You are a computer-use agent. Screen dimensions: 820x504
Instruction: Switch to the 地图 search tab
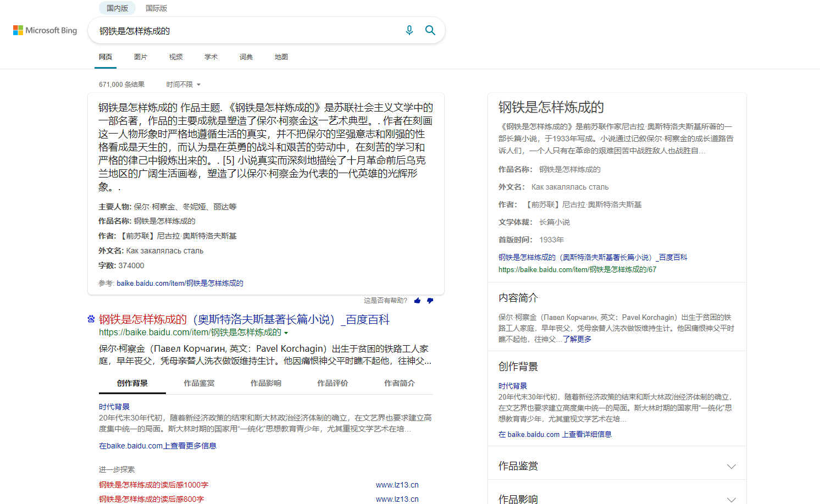281,57
